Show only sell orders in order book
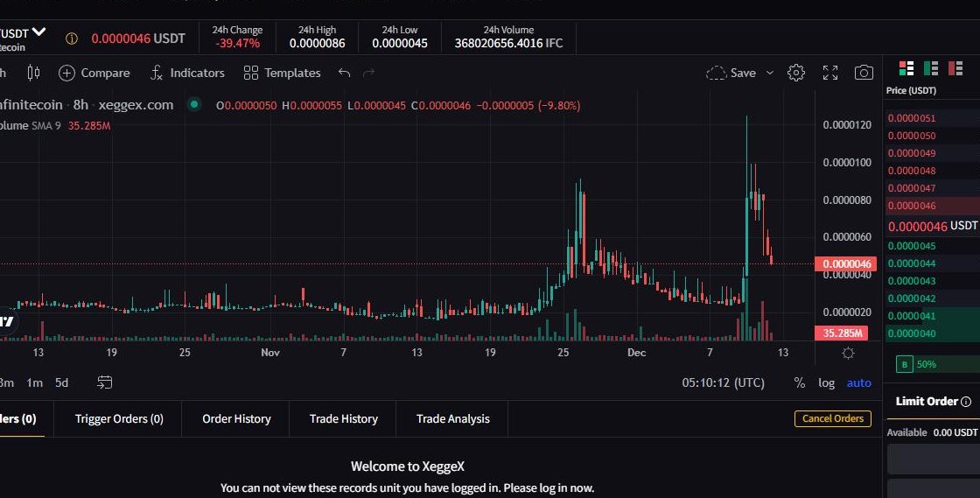Screen dimensions: 980x498 pos(955,68)
